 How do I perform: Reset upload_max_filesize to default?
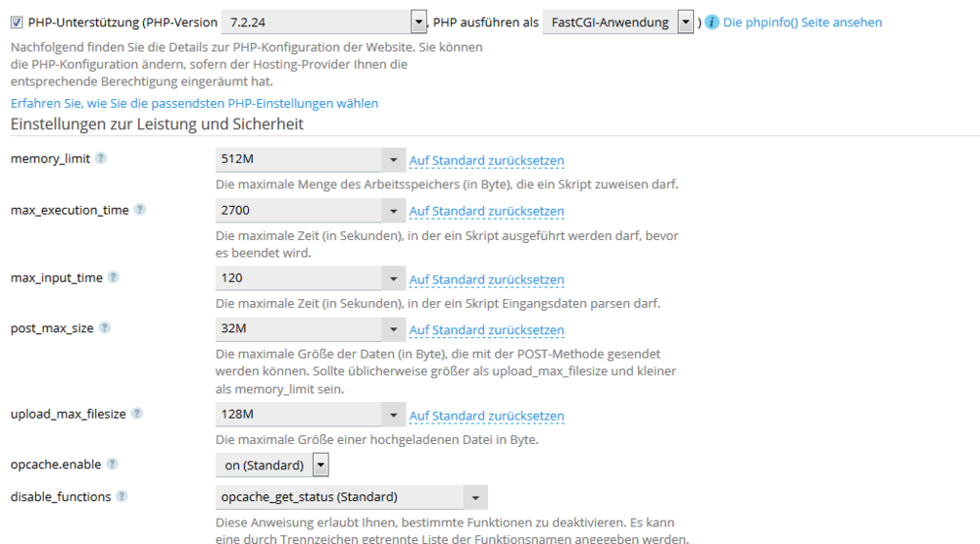pos(486,416)
